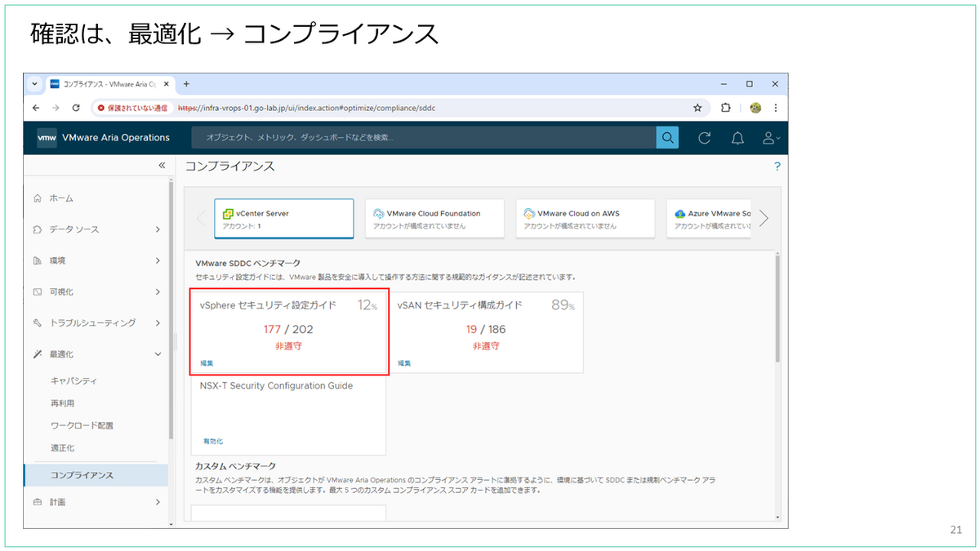Image resolution: width=980 pixels, height=551 pixels.
Task: Click the plan icon beside 計画
Action: tap(37, 502)
